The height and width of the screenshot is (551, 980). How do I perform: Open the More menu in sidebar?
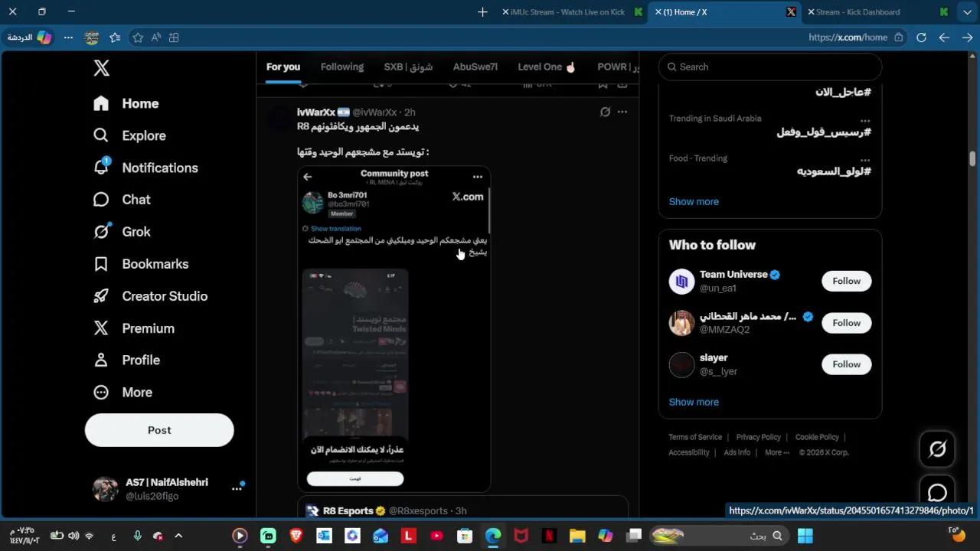122,392
